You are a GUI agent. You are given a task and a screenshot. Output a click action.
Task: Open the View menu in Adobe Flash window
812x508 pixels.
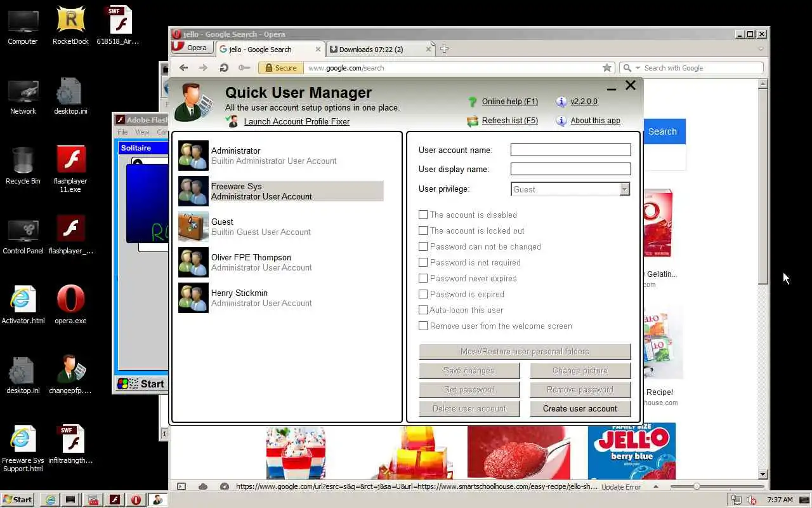142,132
